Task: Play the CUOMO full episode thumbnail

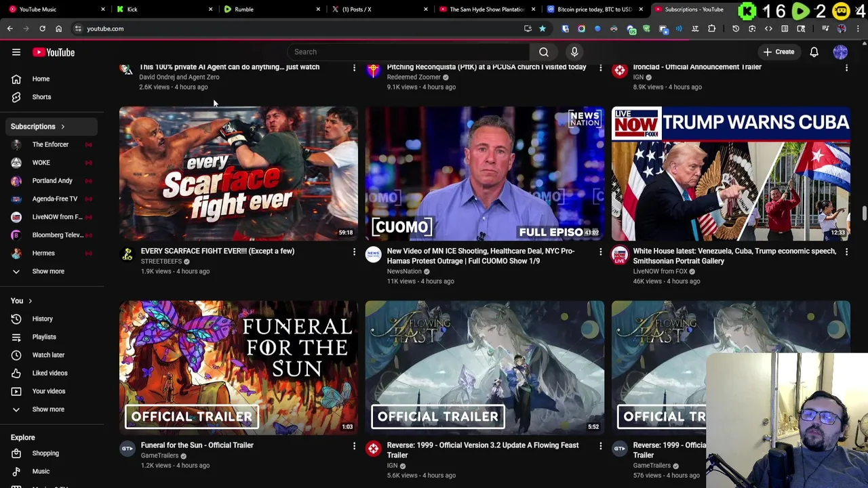Action: [484, 173]
